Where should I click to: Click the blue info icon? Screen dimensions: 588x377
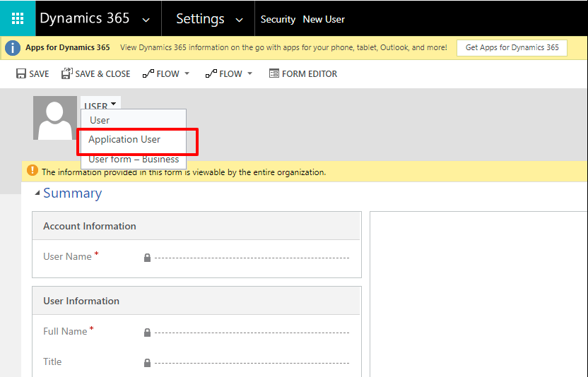pyautogui.click(x=12, y=48)
